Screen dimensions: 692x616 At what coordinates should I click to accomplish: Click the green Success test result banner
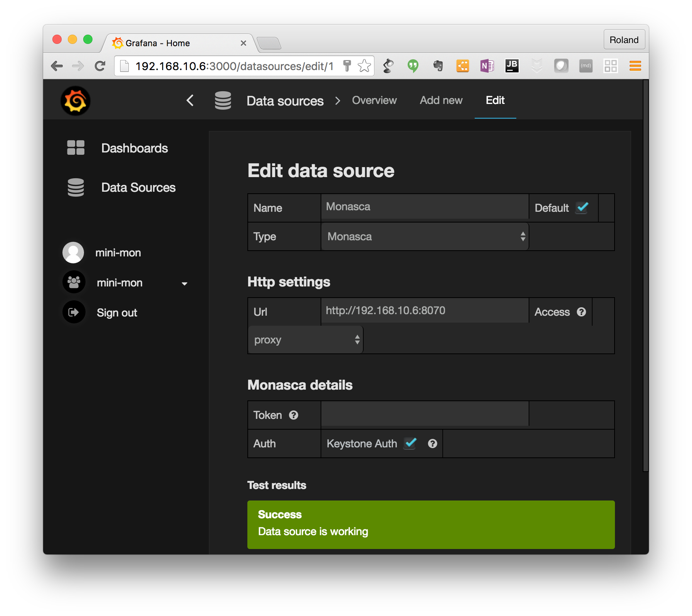pos(431,524)
